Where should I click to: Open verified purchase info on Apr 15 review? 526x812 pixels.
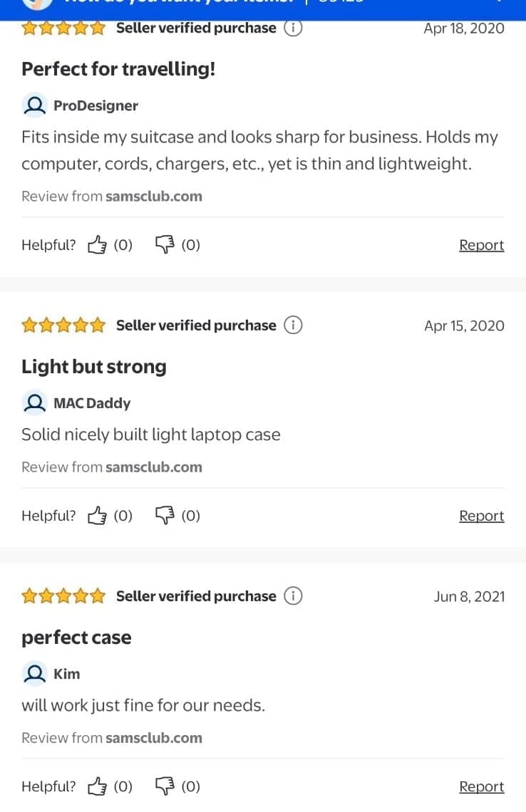(293, 326)
